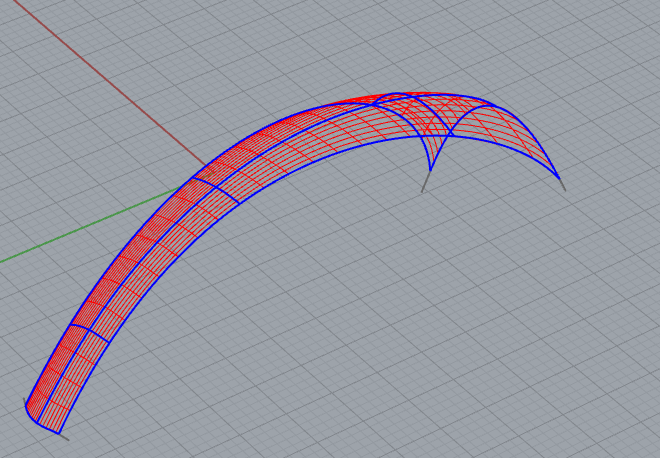The height and width of the screenshot is (458, 660).
Task: Pick the blue cross-section curve near the green axis
Action: click(216, 189)
